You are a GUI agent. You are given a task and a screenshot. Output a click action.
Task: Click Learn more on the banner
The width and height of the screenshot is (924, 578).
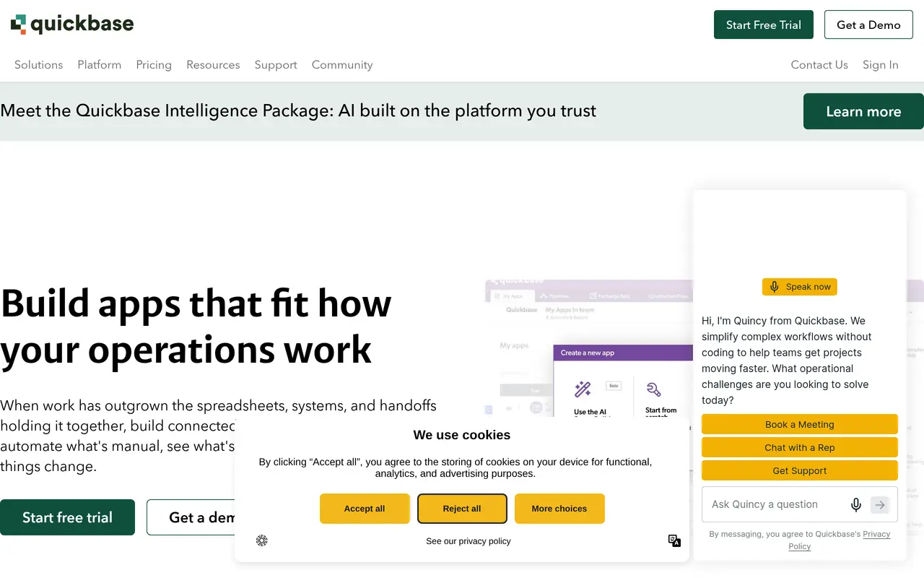point(863,111)
